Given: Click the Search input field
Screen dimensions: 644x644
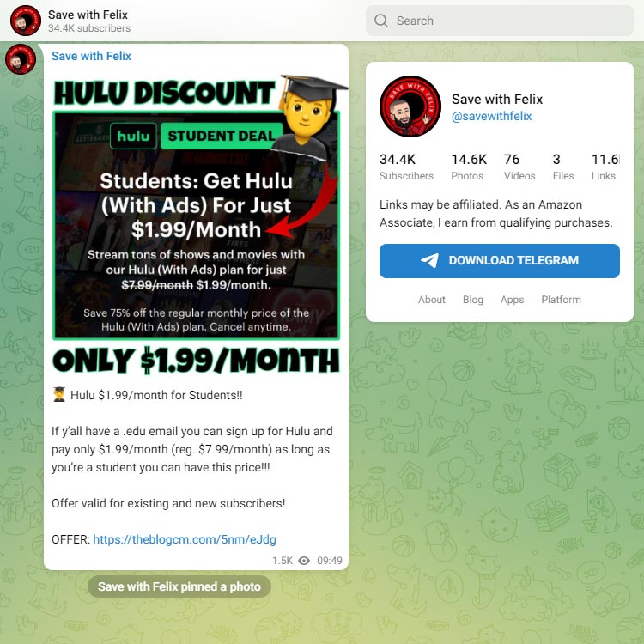Looking at the screenshot, I should 500,21.
